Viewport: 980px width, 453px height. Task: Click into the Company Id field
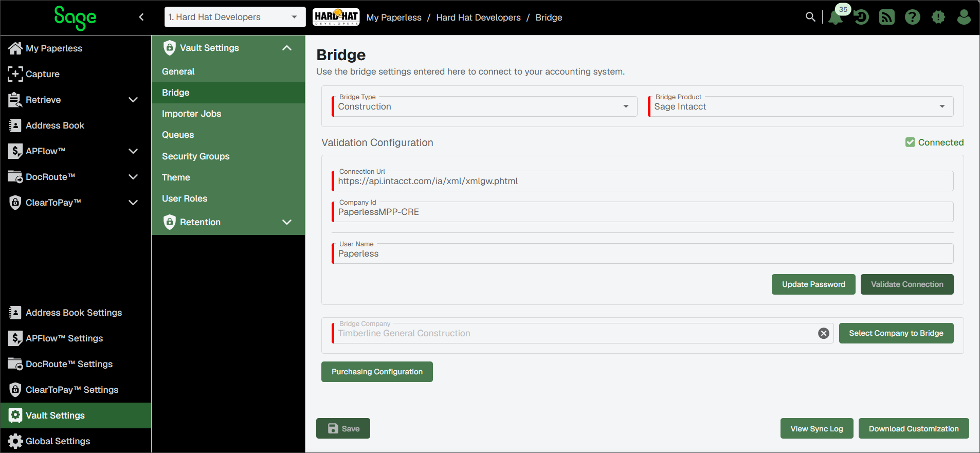click(643, 212)
